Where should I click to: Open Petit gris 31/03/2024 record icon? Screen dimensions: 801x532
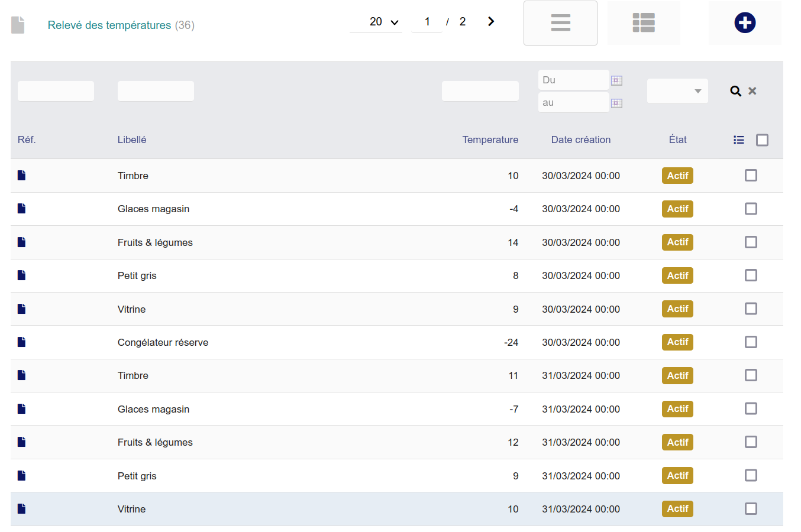pyautogui.click(x=22, y=475)
